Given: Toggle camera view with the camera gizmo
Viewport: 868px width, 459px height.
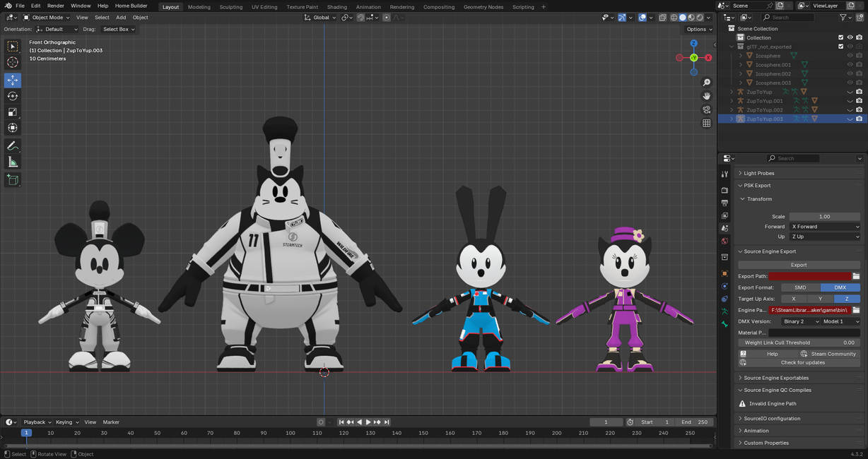Looking at the screenshot, I should click(x=706, y=109).
